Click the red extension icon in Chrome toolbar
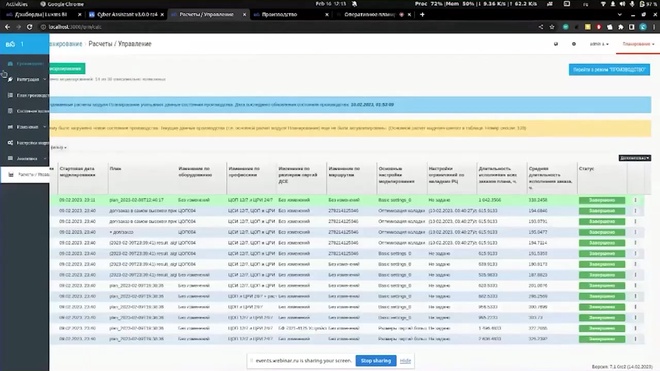The width and height of the screenshot is (660, 371). point(599,27)
